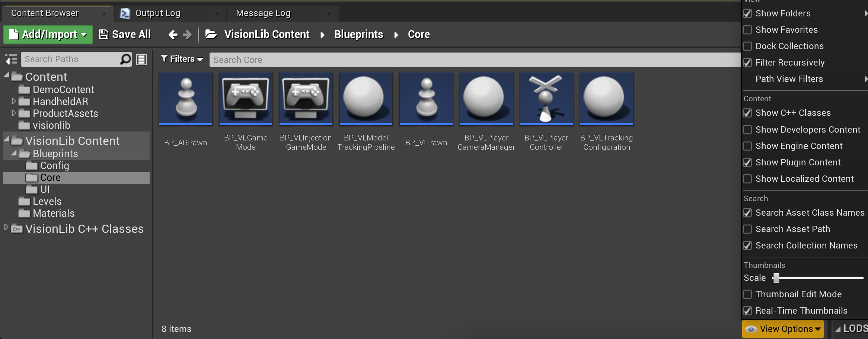Toggle Filter Recursively checkbox

[747, 63]
